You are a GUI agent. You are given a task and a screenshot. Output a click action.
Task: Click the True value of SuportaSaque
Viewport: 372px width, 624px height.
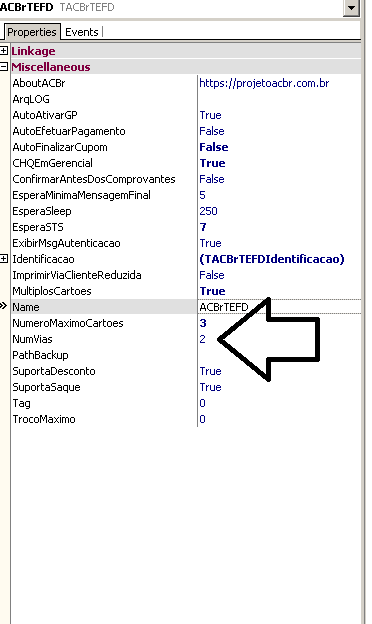point(210,387)
